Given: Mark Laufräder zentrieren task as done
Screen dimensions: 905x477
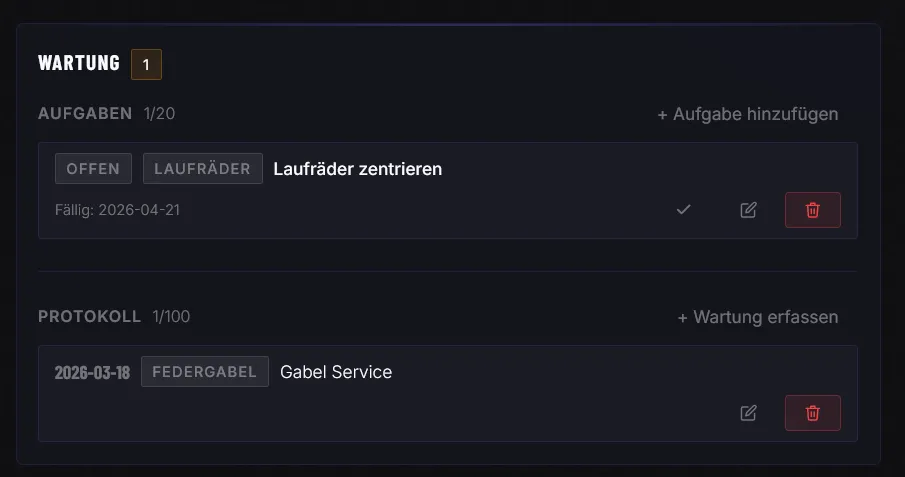Looking at the screenshot, I should pyautogui.click(x=684, y=210).
